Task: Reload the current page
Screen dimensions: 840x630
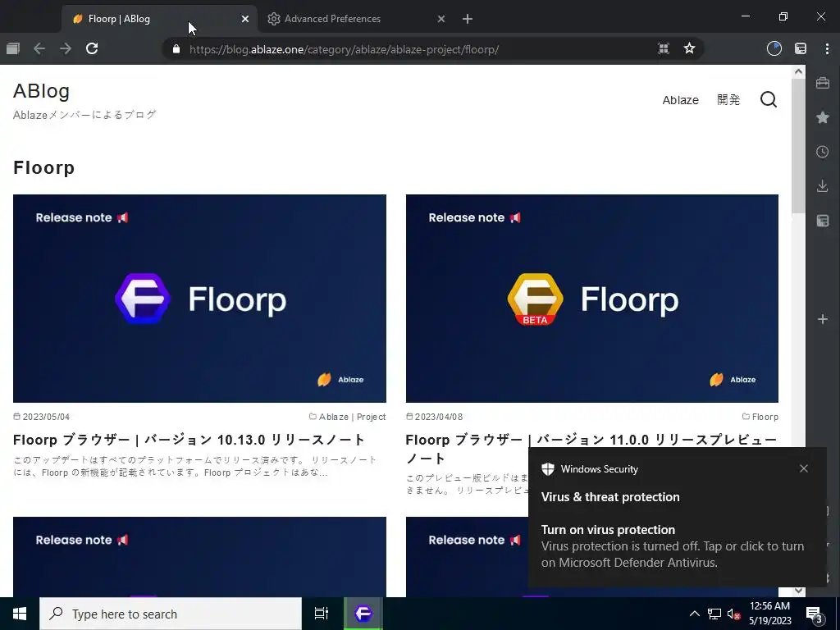Action: point(92,48)
